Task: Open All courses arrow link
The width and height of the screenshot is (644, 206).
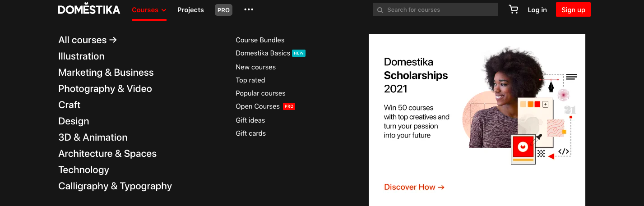Action: point(88,40)
